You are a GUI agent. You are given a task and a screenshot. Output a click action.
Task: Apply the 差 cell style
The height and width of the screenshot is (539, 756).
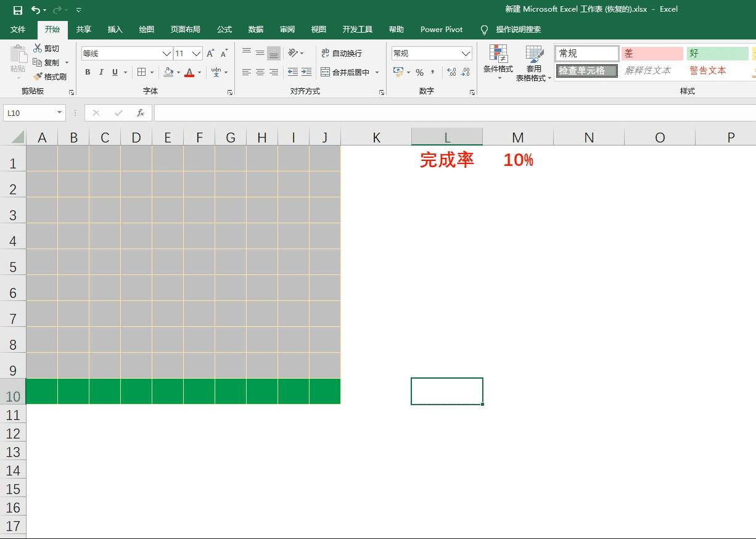point(651,53)
